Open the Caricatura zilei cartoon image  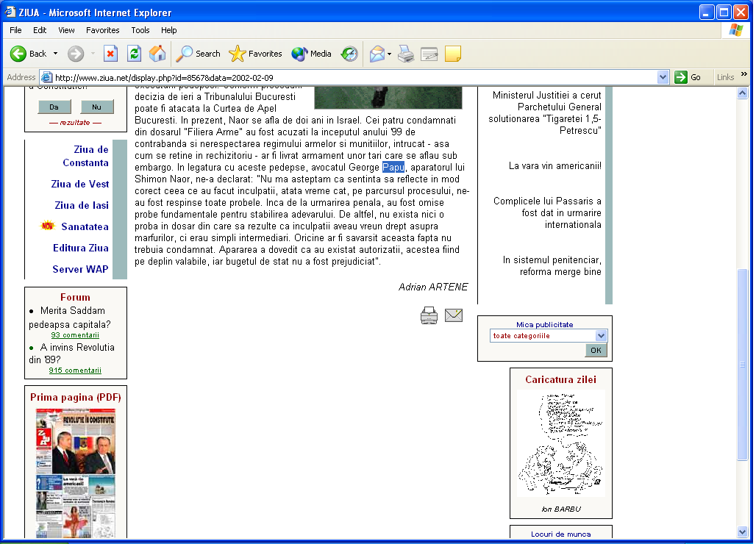[560, 443]
